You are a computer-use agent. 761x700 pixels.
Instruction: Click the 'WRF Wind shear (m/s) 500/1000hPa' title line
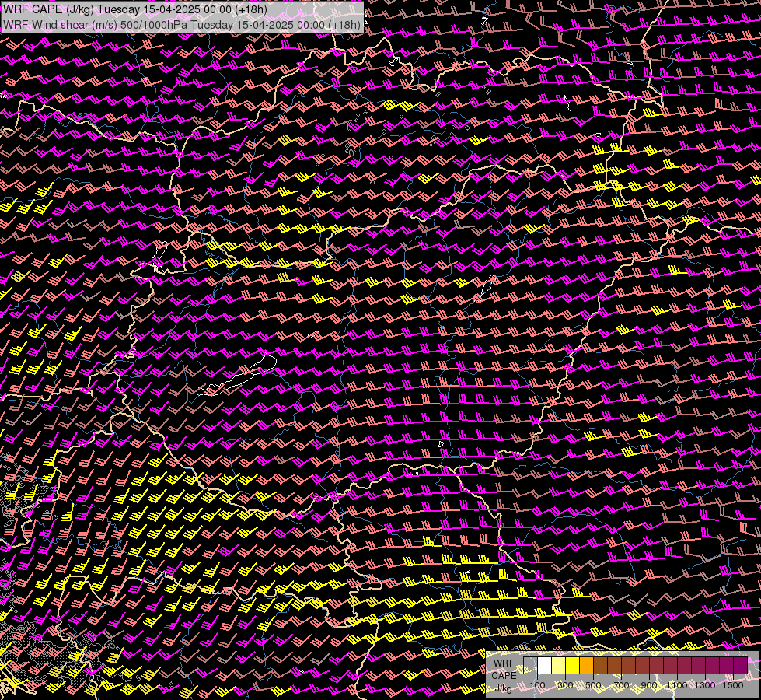pos(182,25)
